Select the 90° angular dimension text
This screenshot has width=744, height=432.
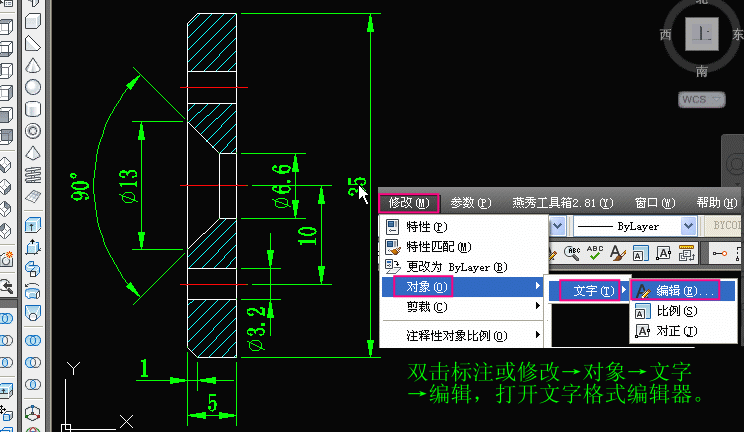click(80, 187)
